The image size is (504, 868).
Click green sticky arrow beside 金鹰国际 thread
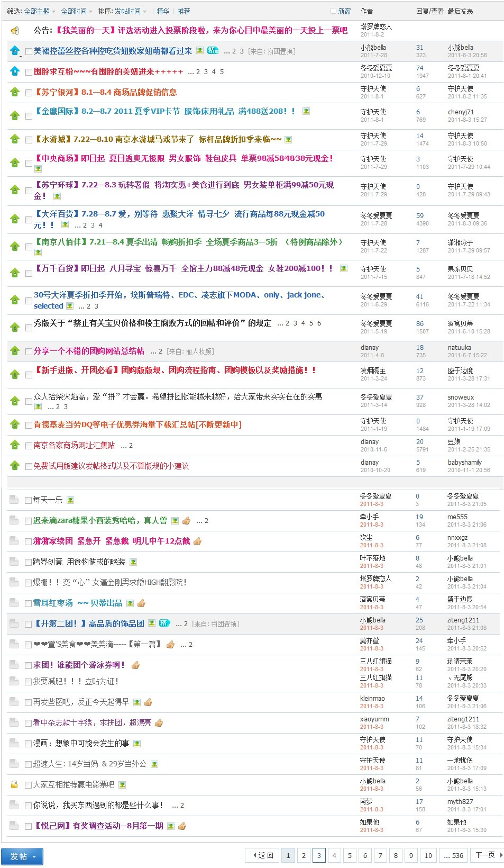15,115
